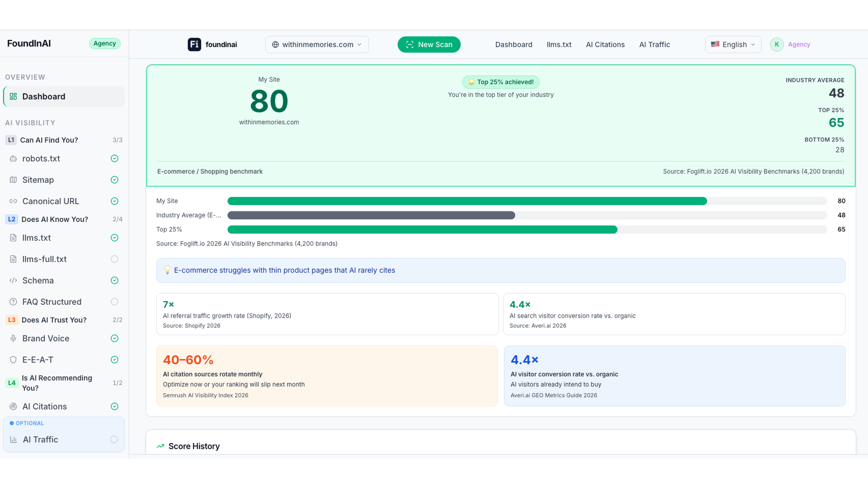Click the Score History trend icon

click(x=161, y=446)
